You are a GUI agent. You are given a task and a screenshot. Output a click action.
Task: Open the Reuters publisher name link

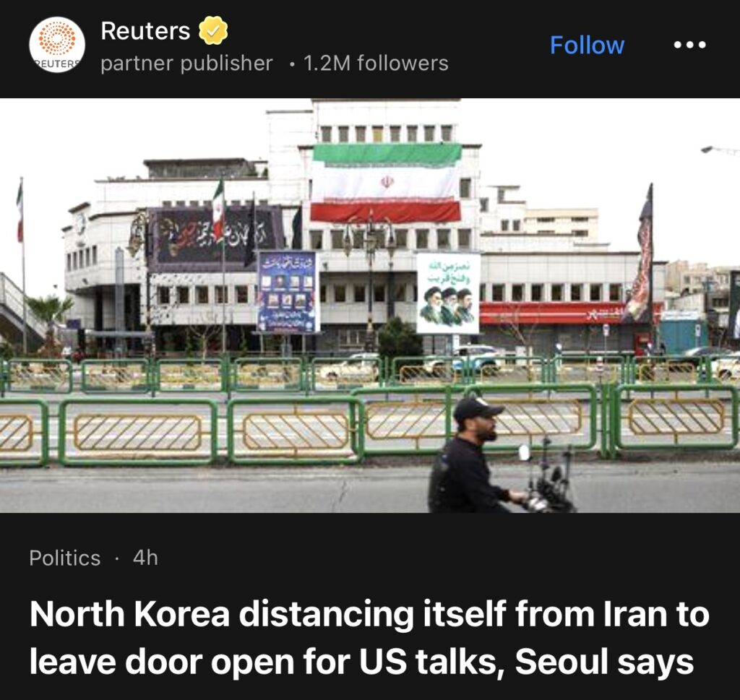145,31
